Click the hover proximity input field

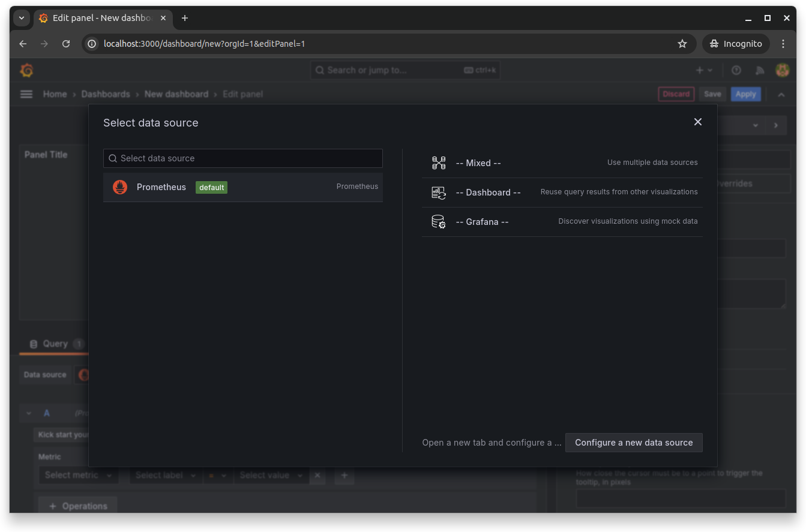681,499
